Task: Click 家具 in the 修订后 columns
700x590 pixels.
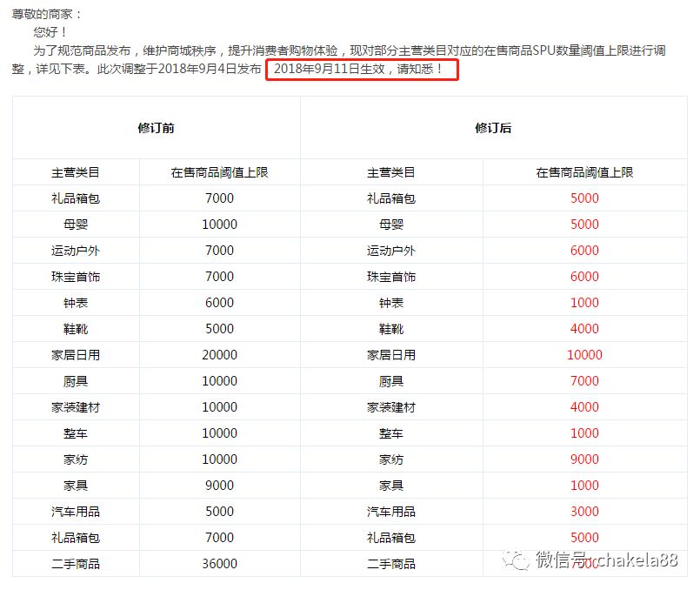Action: 391,486
